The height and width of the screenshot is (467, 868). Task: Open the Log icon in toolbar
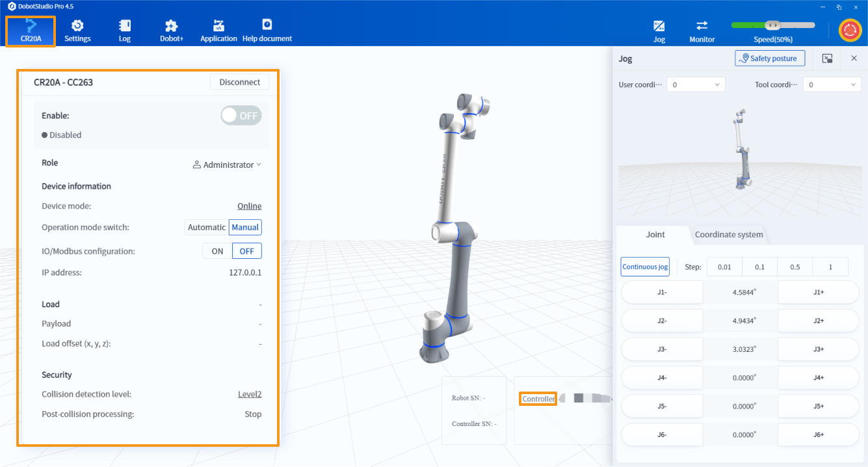point(125,26)
